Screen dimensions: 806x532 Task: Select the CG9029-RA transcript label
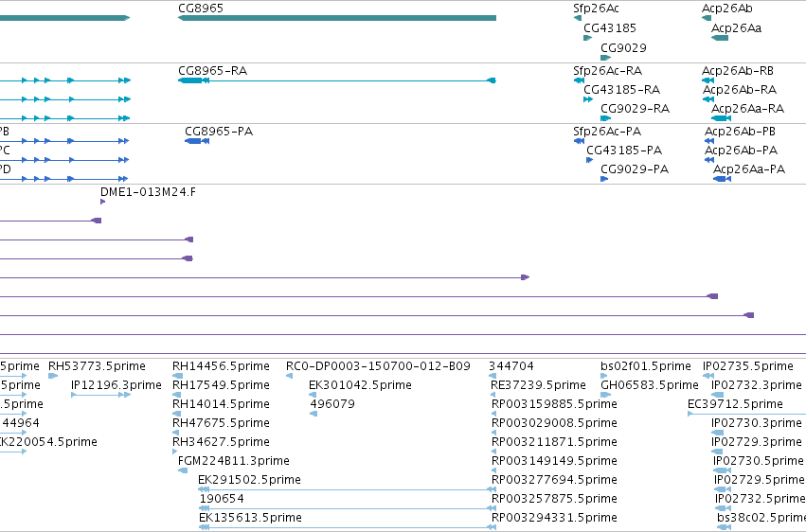tap(635, 109)
